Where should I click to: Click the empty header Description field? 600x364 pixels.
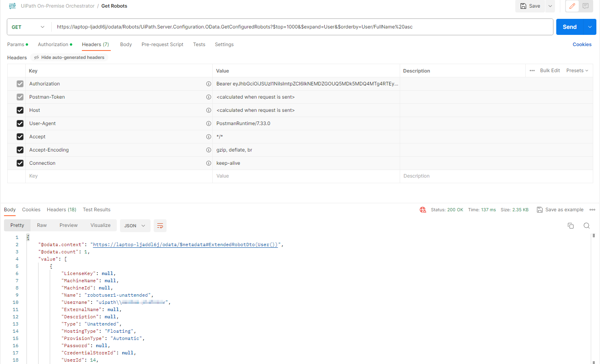click(496, 176)
